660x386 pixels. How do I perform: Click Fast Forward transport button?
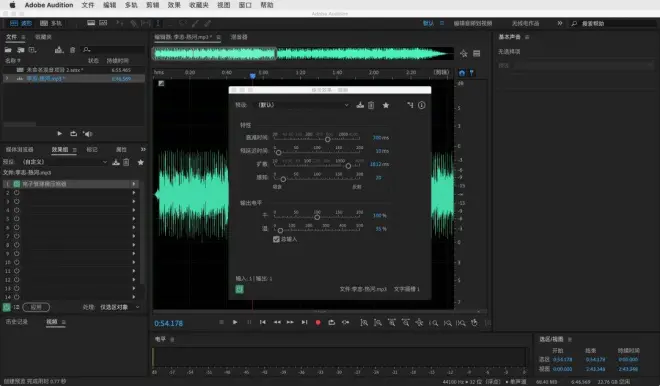point(290,322)
